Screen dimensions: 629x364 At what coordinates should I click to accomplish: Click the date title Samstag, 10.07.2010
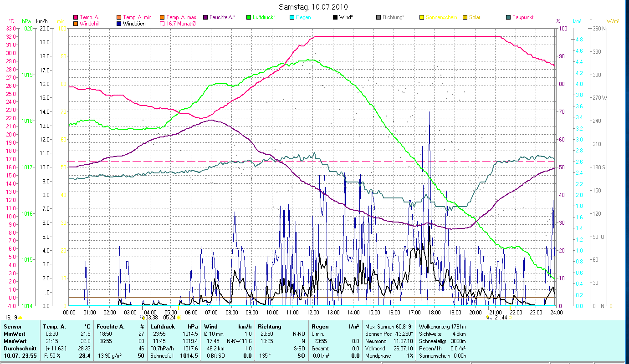[312, 7]
